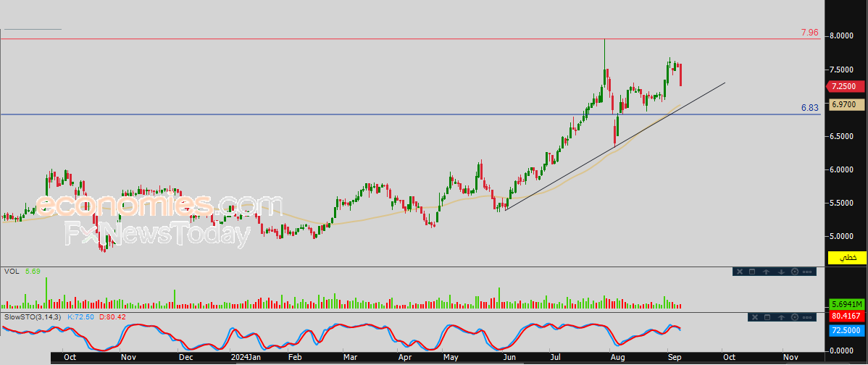This screenshot has height=365, width=868.
Task: Open more options for VOL pane
Action: coord(807,272)
